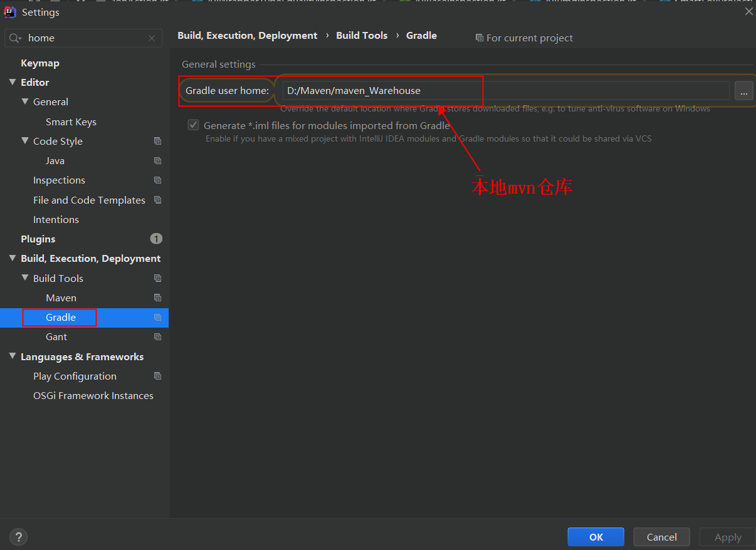The height and width of the screenshot is (550, 756).
Task: Open Inspections settings page
Action: pos(59,180)
